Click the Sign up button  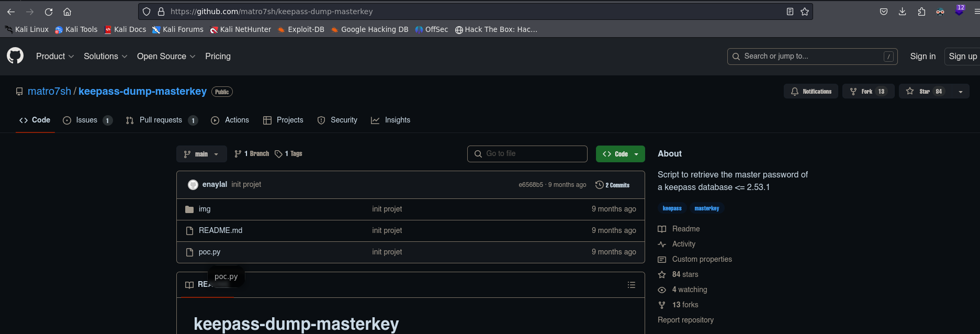pos(962,56)
